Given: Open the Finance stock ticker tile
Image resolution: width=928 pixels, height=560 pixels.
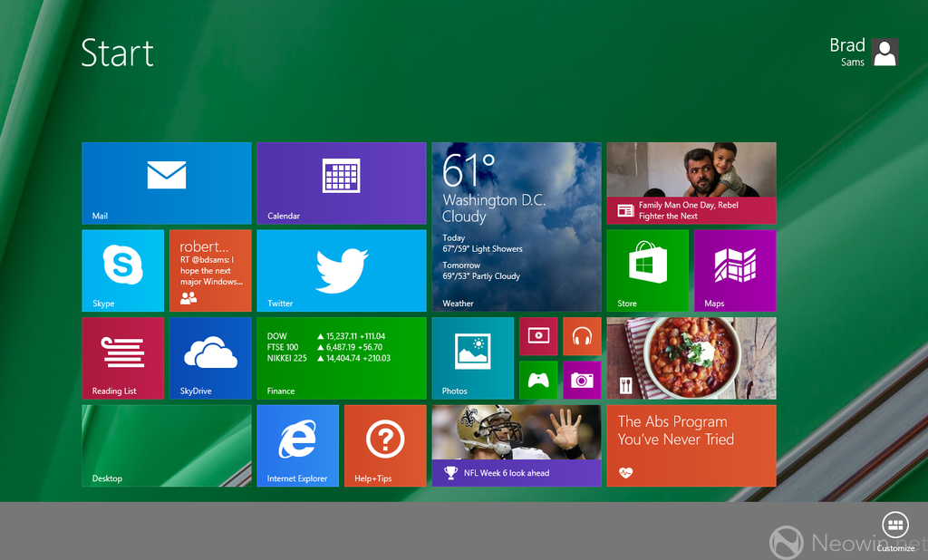Looking at the screenshot, I should [341, 357].
